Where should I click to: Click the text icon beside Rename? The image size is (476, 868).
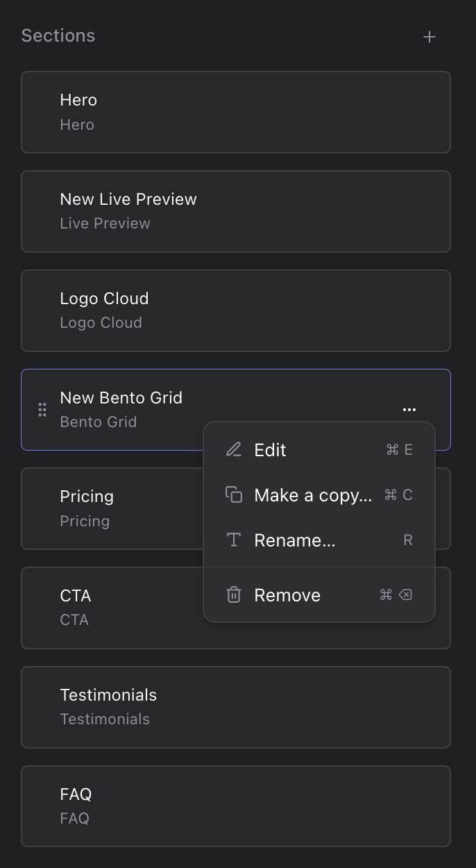(x=234, y=540)
